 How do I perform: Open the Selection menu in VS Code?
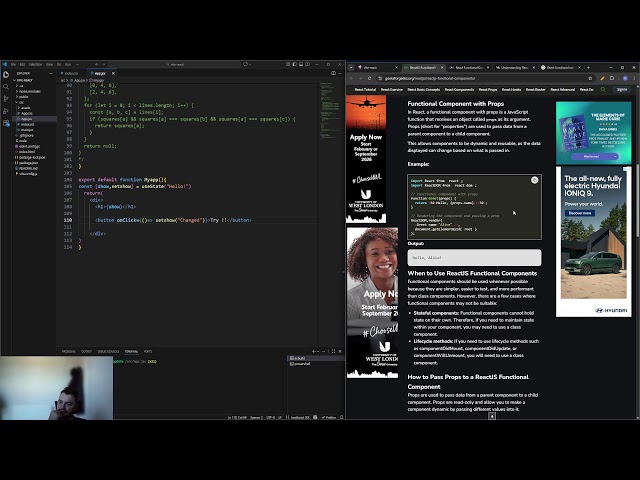36,64
